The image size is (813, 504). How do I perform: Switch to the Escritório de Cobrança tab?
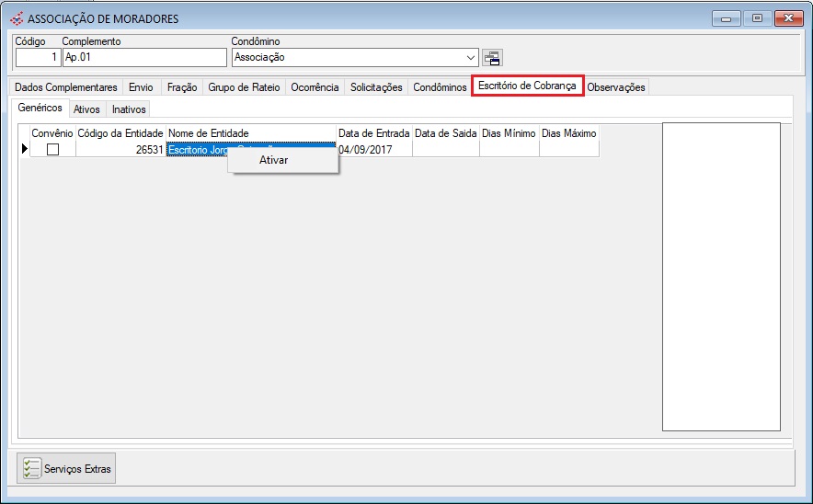click(x=527, y=86)
